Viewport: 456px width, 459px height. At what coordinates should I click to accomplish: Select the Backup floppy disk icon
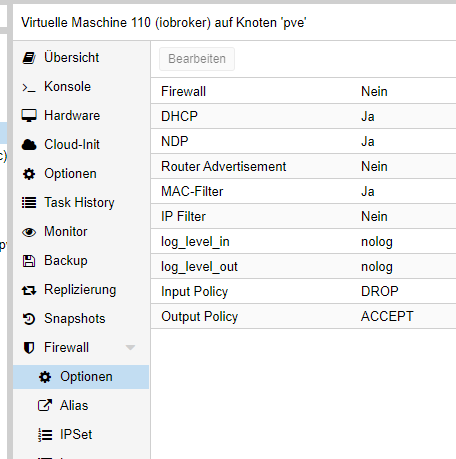(29, 261)
